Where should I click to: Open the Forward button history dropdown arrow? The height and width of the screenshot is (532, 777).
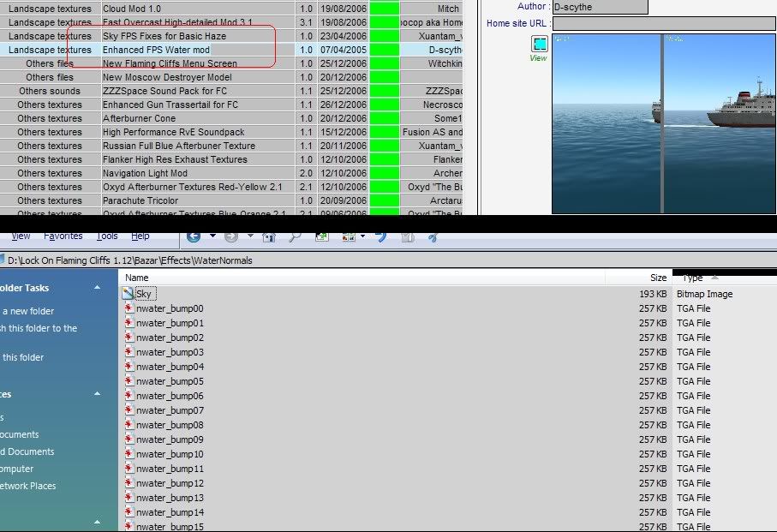click(x=249, y=236)
